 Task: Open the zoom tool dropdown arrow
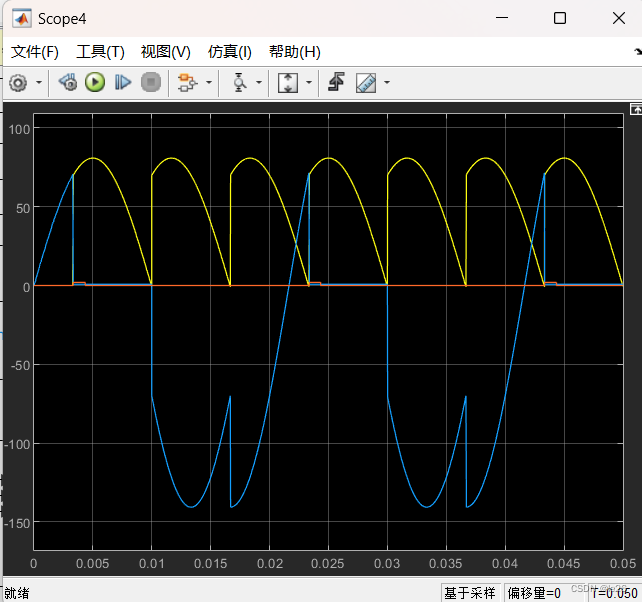click(259, 83)
